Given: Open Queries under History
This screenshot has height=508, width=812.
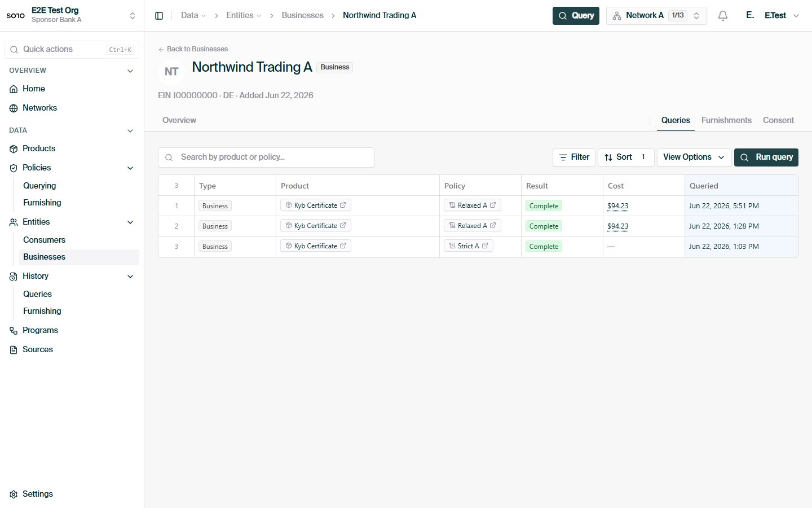Looking at the screenshot, I should click(x=37, y=294).
